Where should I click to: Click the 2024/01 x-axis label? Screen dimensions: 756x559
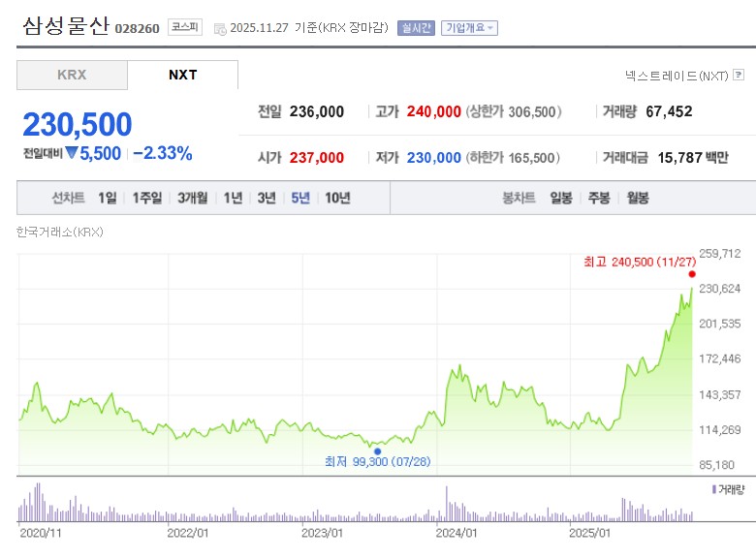(457, 533)
